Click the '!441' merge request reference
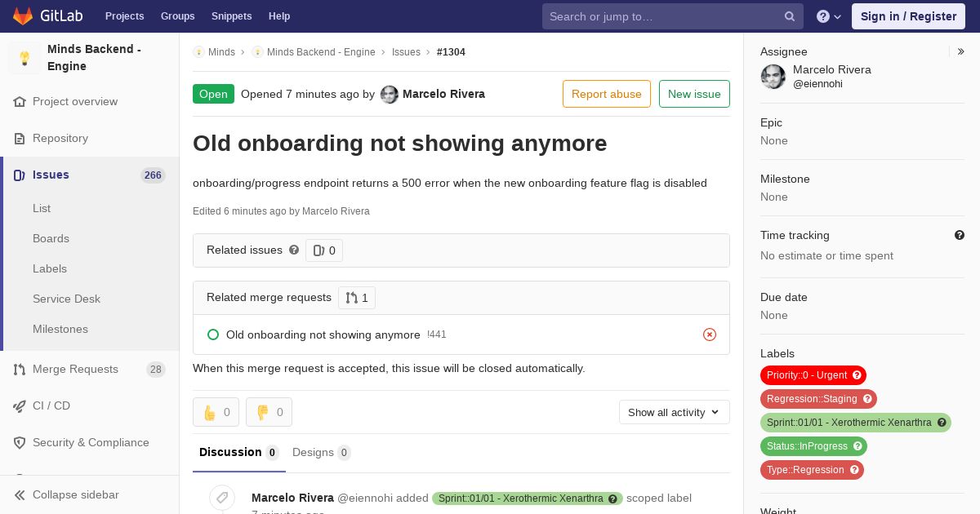 pyautogui.click(x=437, y=335)
